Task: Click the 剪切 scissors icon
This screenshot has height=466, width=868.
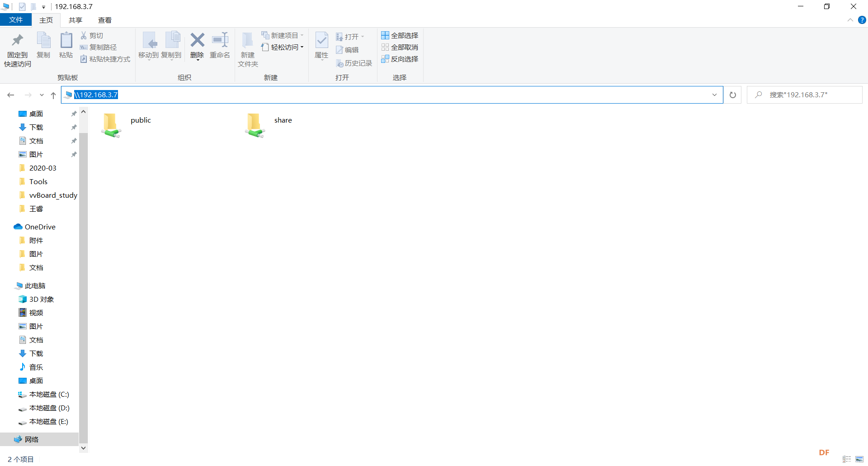Action: coord(84,35)
